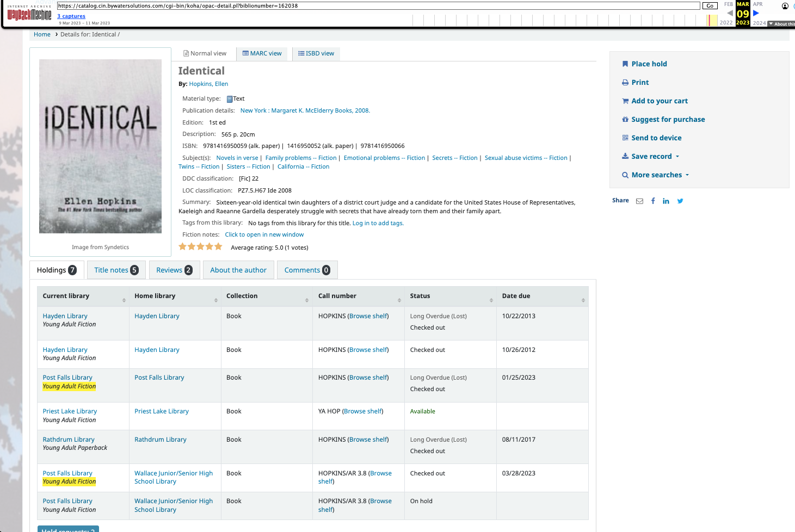Click Log in to add tags link
This screenshot has width=795, height=532.
click(x=378, y=223)
